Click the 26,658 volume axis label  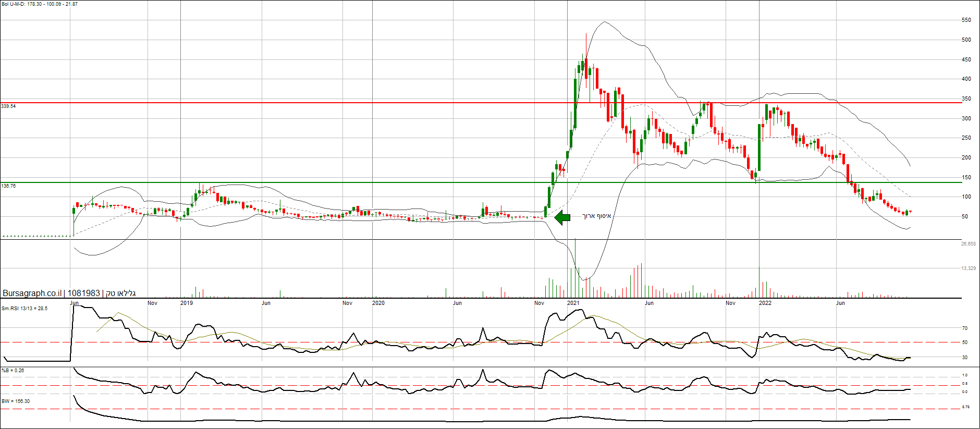click(x=968, y=244)
